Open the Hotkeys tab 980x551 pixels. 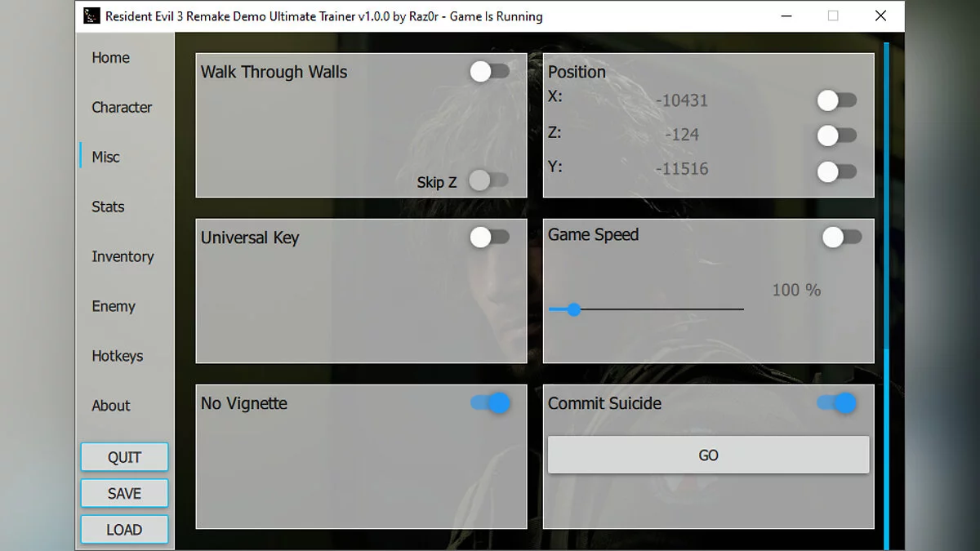coord(117,357)
